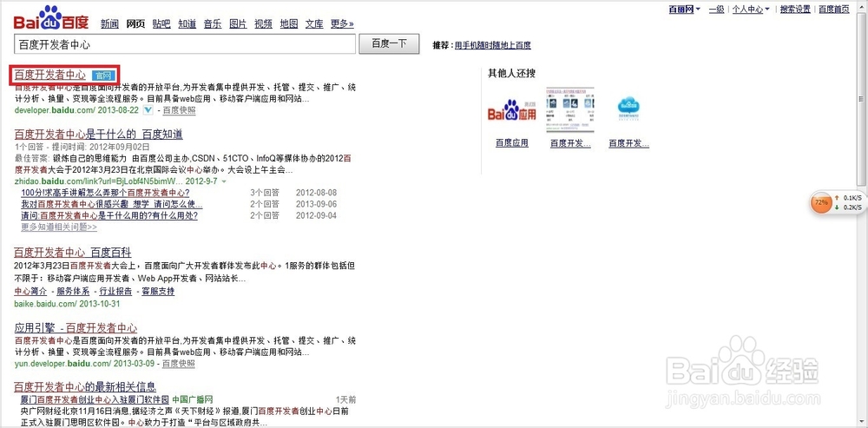The image size is (868, 428).
Task: Open the question 100分!求高手讲解怎么弄那个百度开发者中心
Action: pos(105,193)
